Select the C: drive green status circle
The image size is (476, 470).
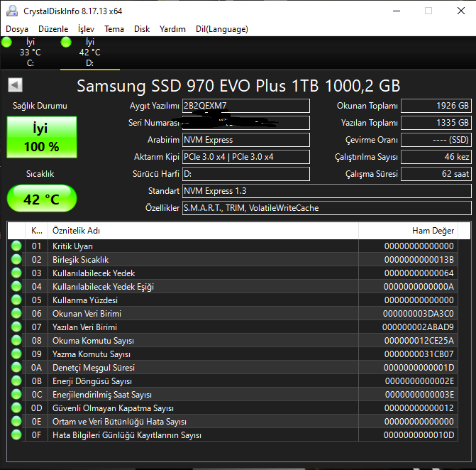click(x=6, y=42)
